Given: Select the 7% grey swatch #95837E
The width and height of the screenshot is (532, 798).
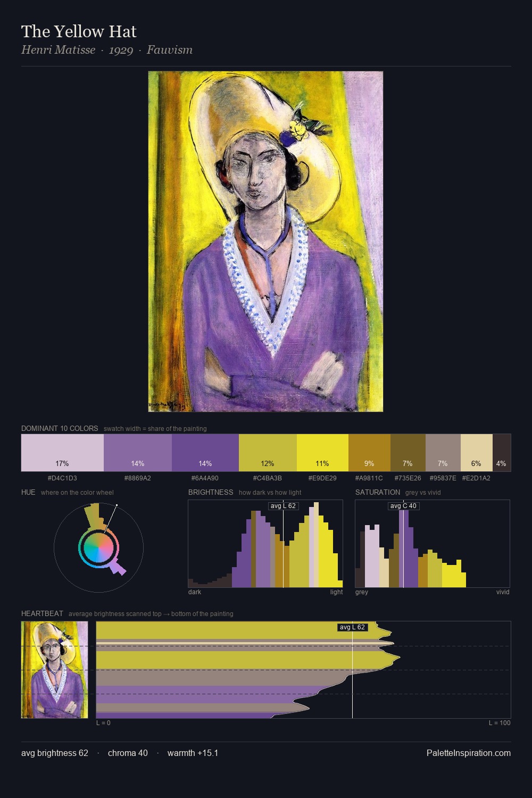Looking at the screenshot, I should click(443, 453).
